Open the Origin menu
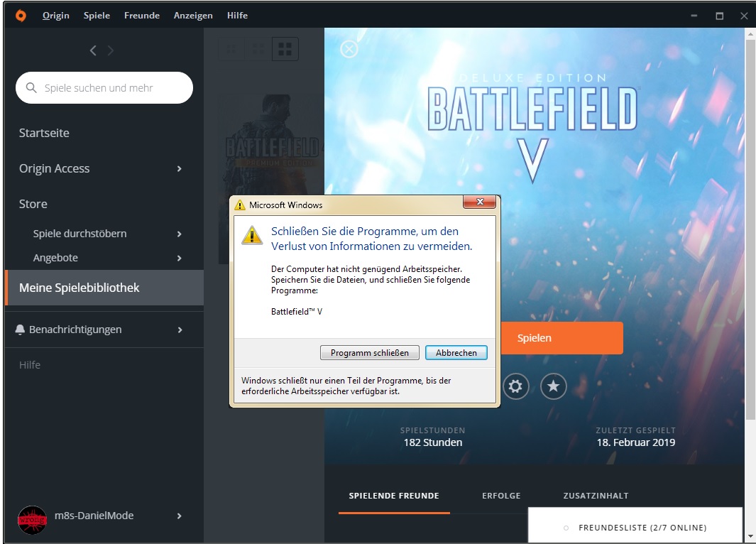This screenshot has width=756, height=544. (56, 16)
